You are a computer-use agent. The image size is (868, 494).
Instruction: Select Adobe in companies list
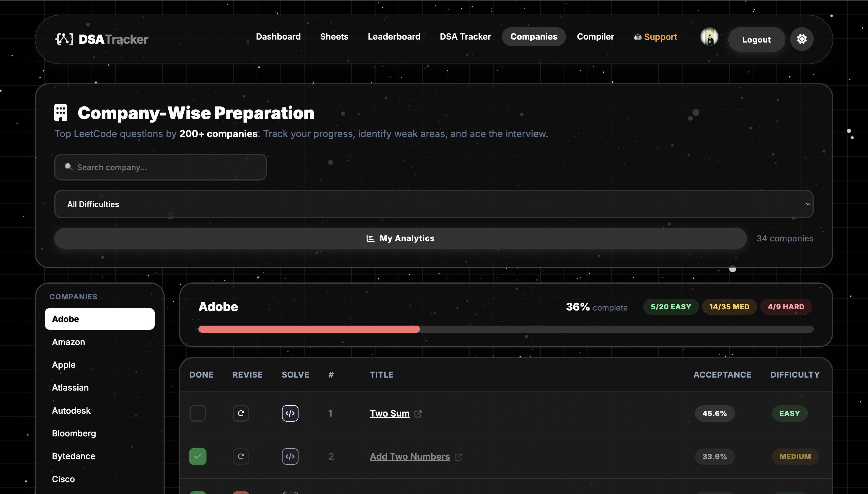coord(100,318)
